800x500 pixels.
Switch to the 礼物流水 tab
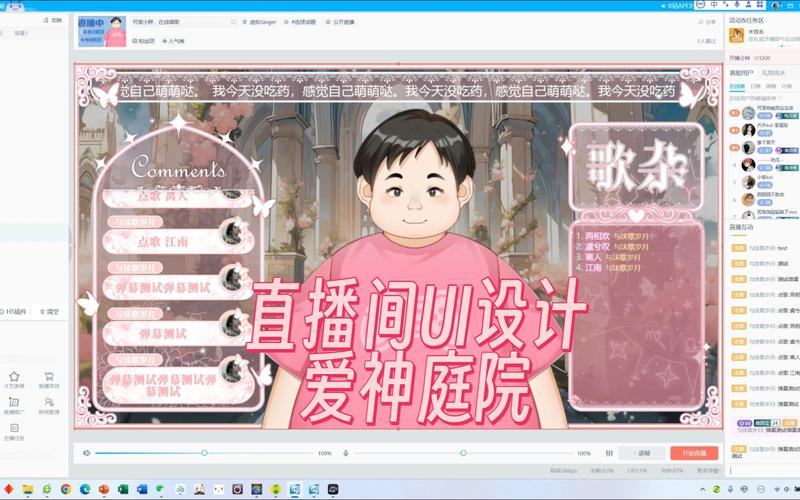775,73
